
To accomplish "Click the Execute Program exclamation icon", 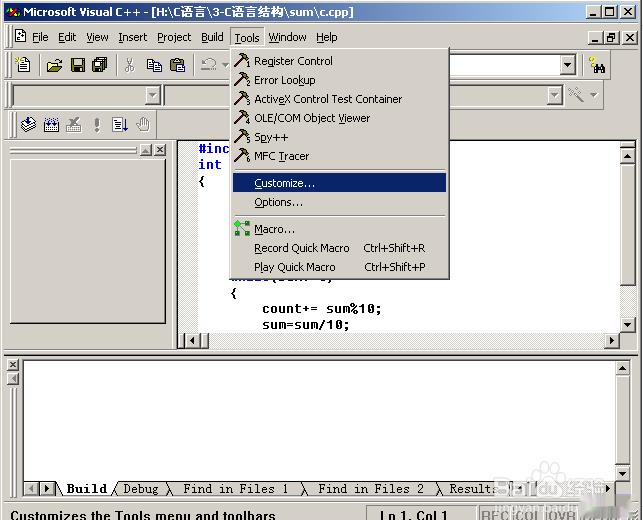I will click(x=97, y=124).
